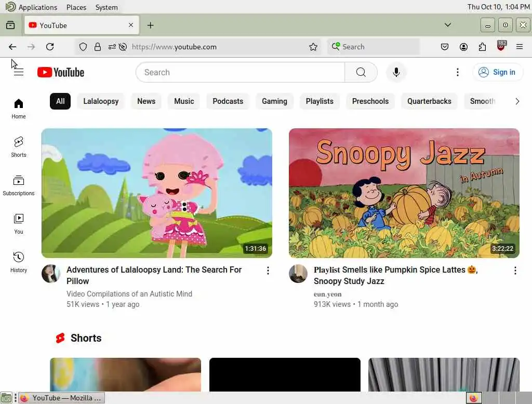Open Video Compilations of an Autistic Mind channel
Screen dimensions: 532x404
coord(129,294)
